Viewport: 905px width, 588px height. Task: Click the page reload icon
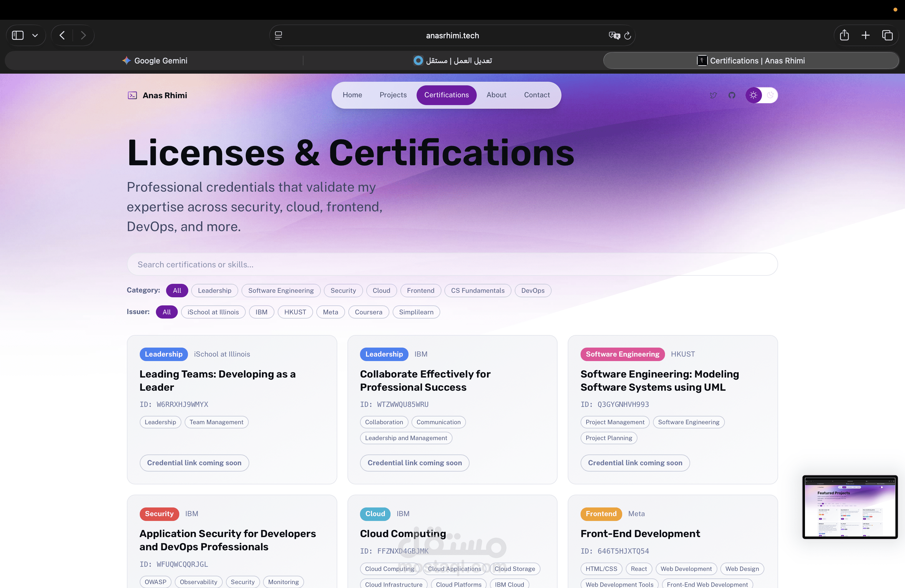pos(627,35)
